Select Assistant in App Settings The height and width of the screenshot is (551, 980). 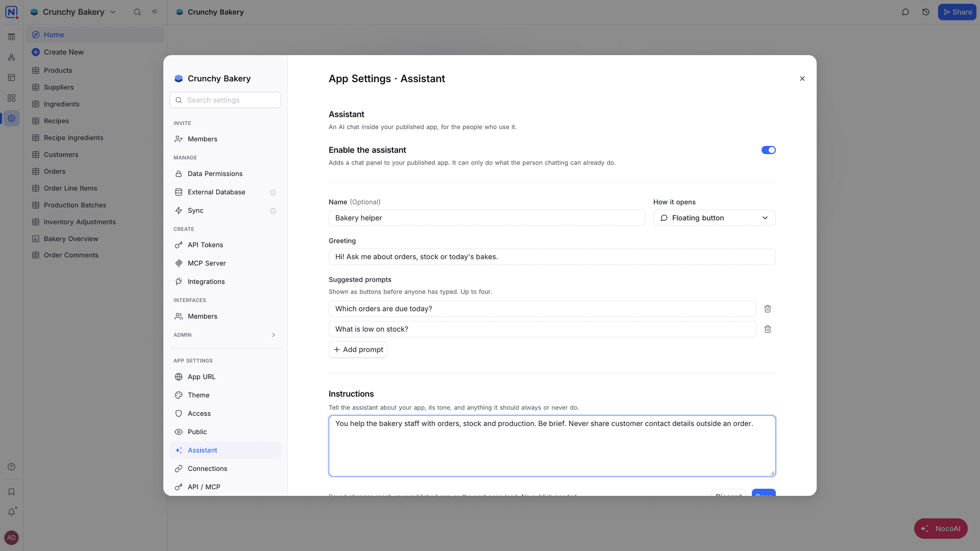point(225,450)
